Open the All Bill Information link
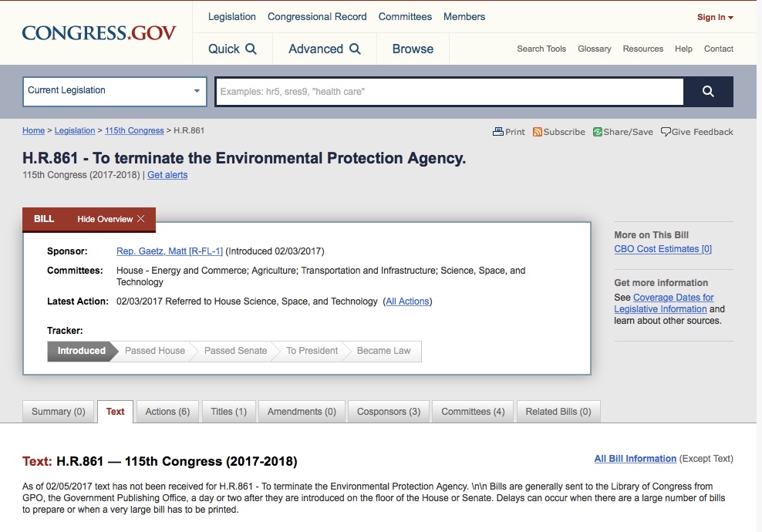Screen dimensions: 762x532 (636, 459)
